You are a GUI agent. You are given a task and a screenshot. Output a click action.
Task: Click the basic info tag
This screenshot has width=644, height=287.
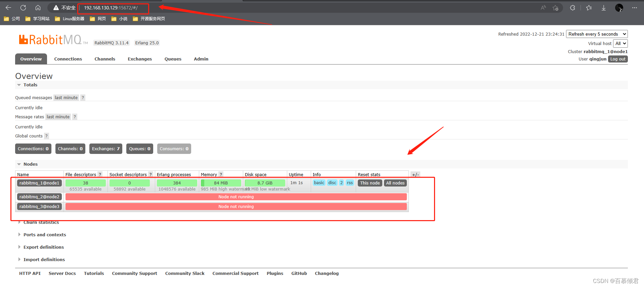pyautogui.click(x=319, y=183)
